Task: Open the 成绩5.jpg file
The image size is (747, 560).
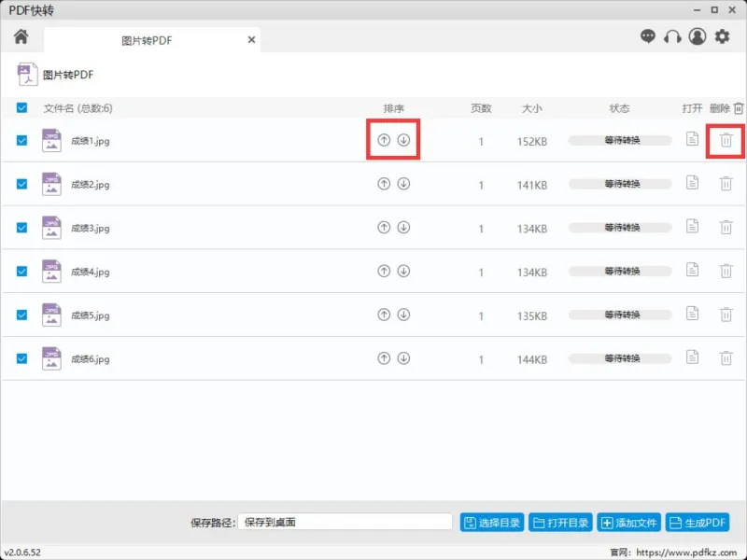Action: point(692,314)
